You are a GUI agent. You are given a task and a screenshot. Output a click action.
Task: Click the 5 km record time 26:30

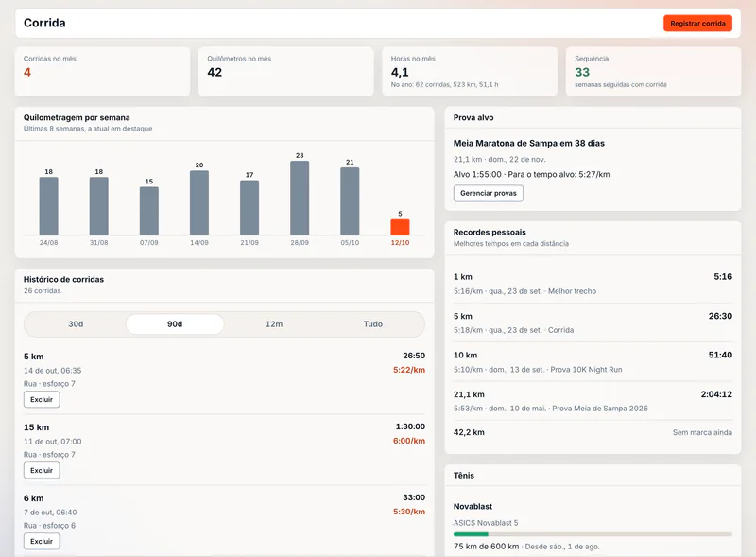pyautogui.click(x=720, y=316)
